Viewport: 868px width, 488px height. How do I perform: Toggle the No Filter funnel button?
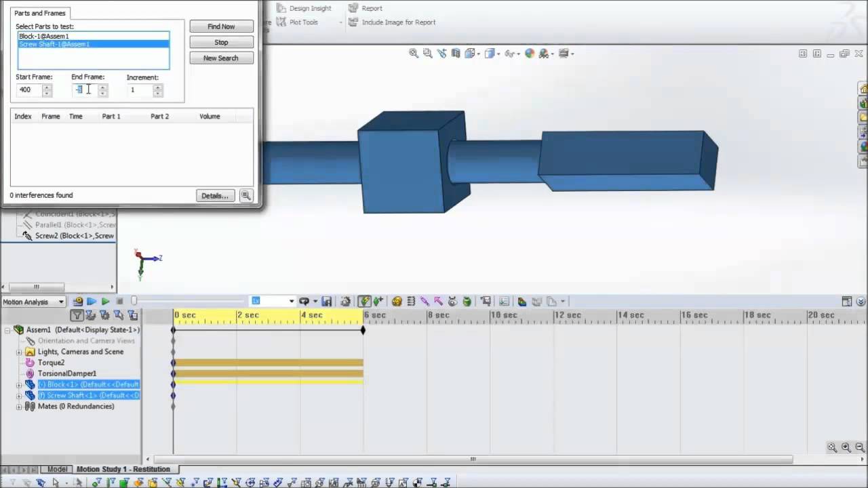pos(77,315)
